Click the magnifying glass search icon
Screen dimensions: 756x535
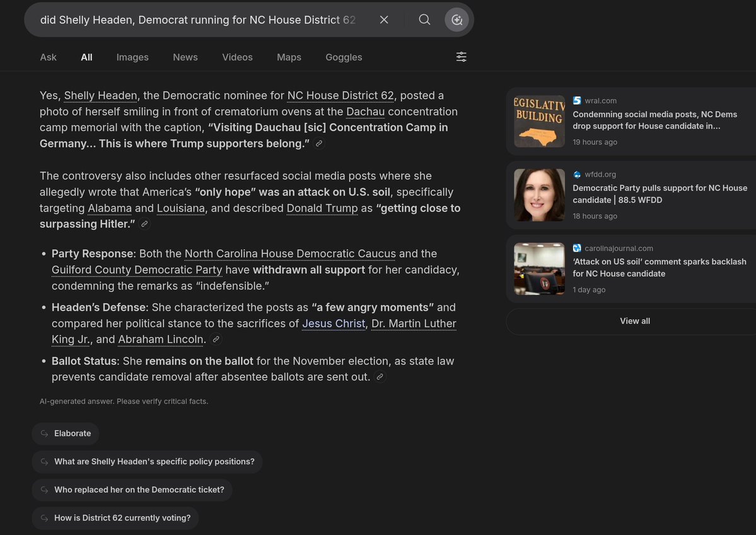(x=424, y=20)
